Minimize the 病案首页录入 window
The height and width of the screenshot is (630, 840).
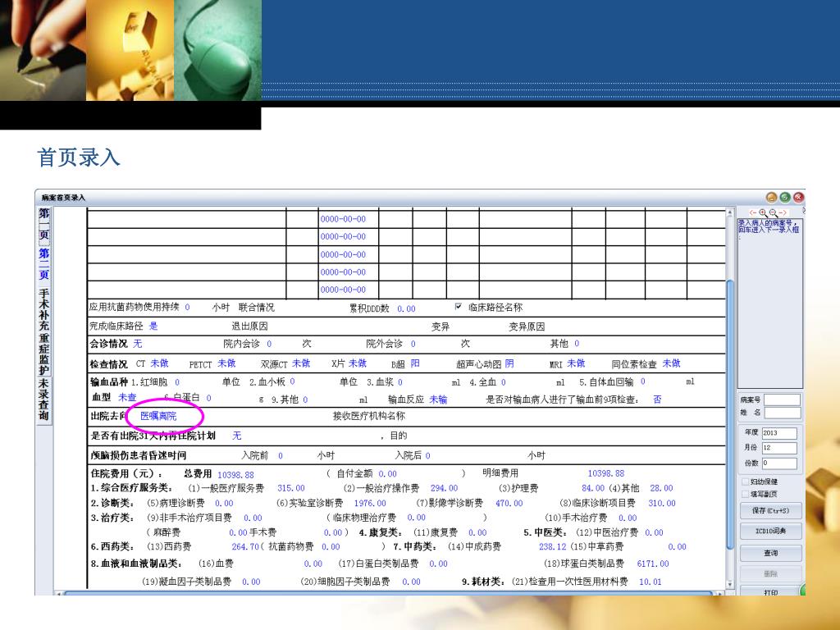point(771,197)
